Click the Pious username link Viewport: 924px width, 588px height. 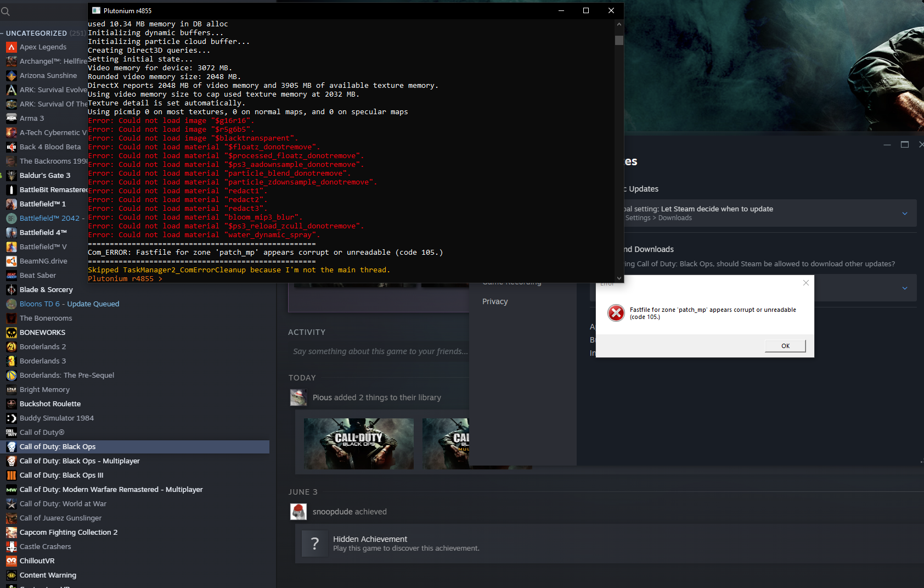[x=323, y=397]
